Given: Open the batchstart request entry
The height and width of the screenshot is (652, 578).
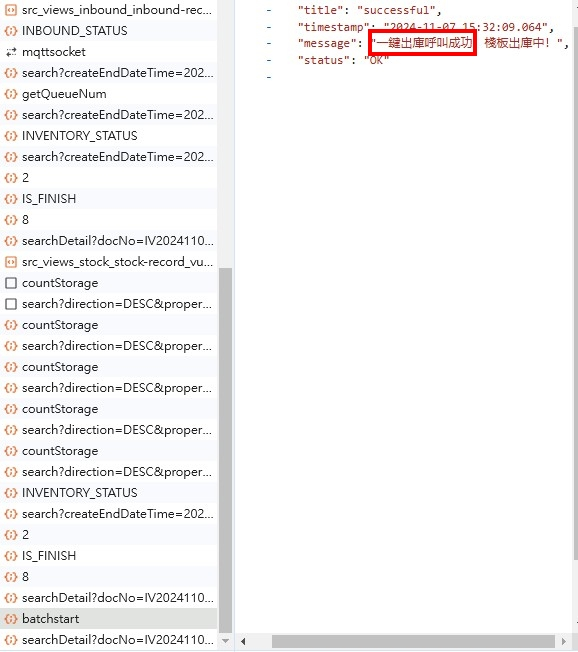Looking at the screenshot, I should 109,619.
